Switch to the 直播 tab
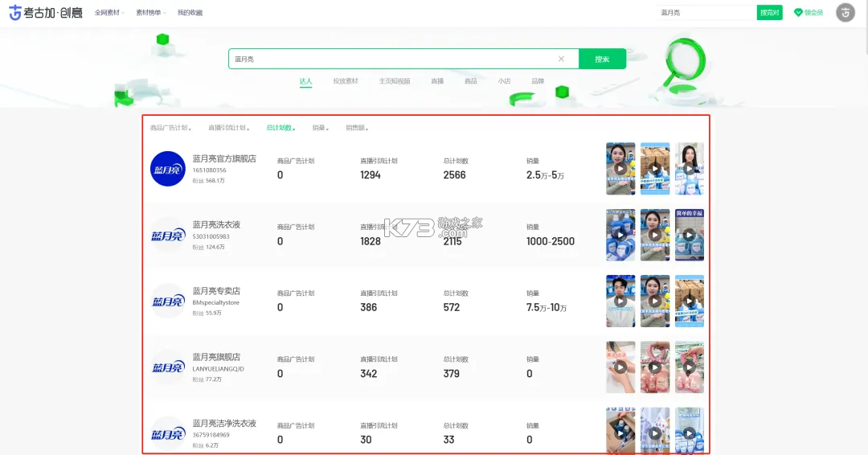Screen dimensions: 868x455 point(437,81)
